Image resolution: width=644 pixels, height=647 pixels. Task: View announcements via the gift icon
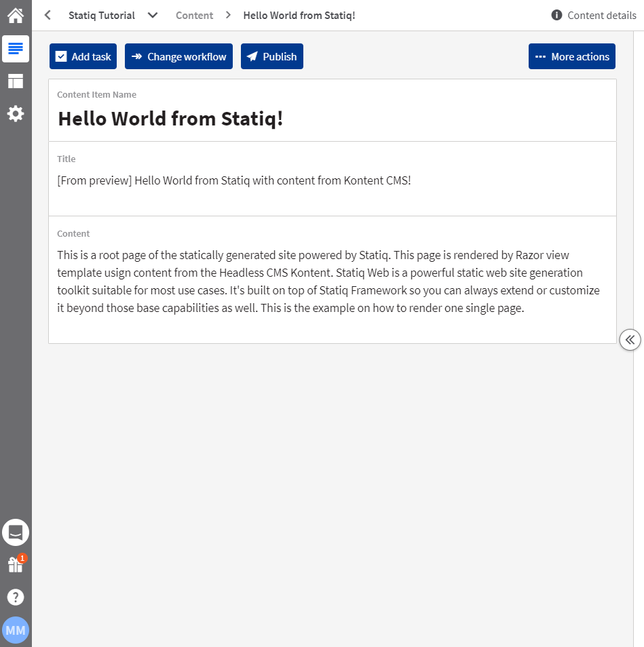[x=15, y=564]
